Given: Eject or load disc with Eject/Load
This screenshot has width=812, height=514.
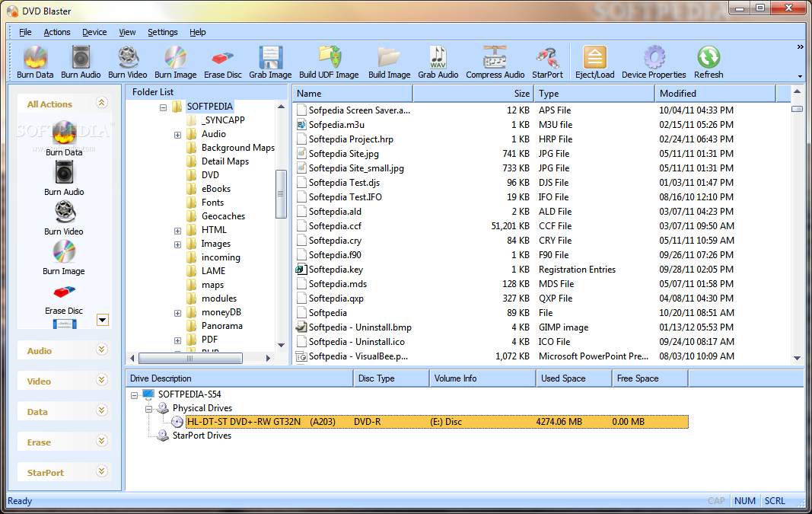Looking at the screenshot, I should point(594,62).
